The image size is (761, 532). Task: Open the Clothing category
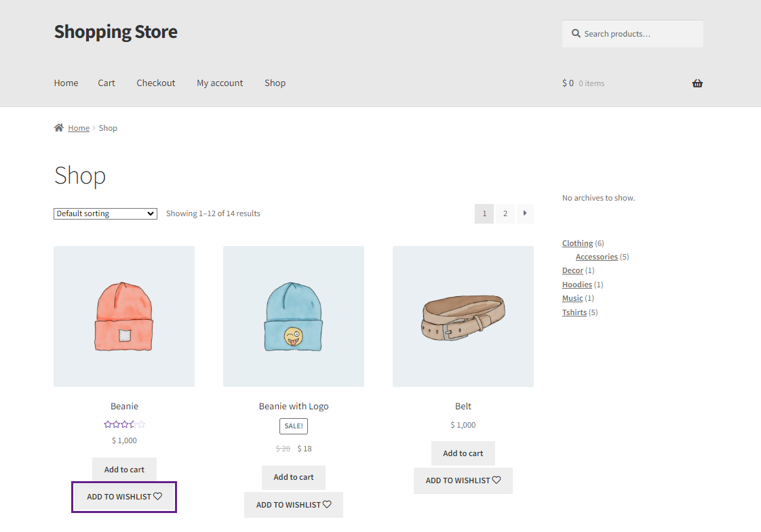[x=578, y=243]
